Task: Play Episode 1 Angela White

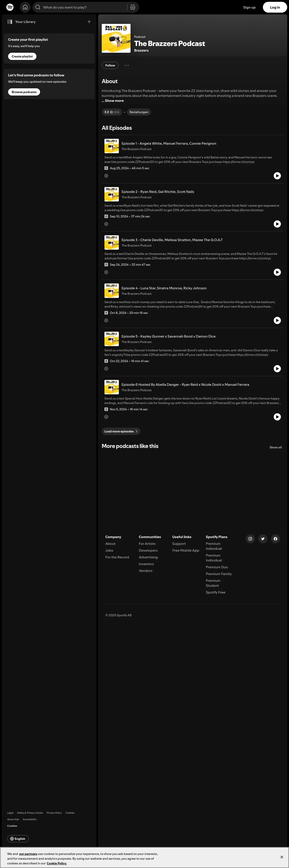Action: coord(277,176)
